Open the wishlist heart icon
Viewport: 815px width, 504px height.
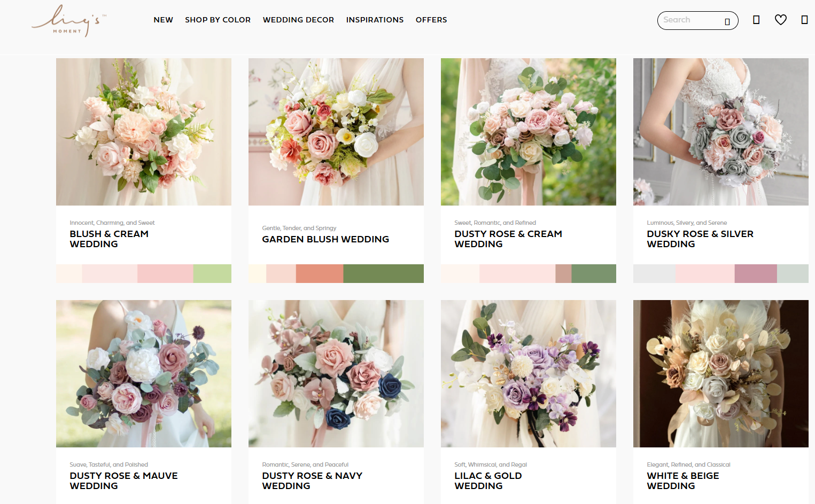pos(780,20)
